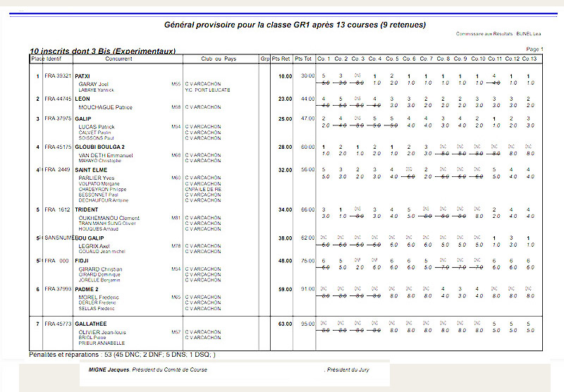Select boat name FIDJI
Screen dimensions: 564x392
click(82, 261)
